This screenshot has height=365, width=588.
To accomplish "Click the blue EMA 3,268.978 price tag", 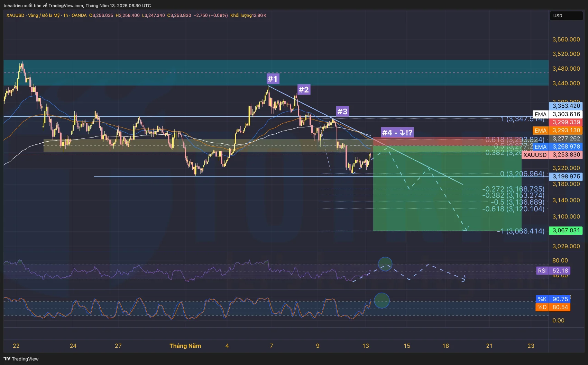I will coord(557,147).
